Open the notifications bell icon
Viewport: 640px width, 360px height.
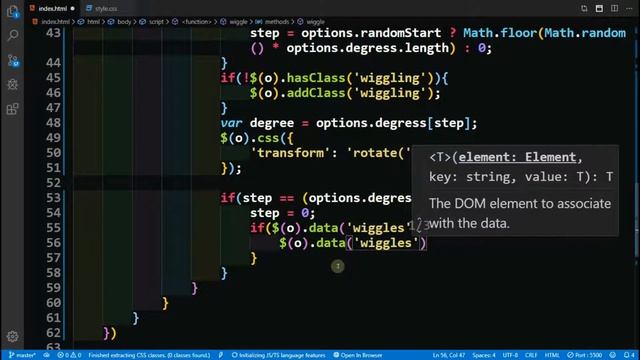[x=629, y=355]
